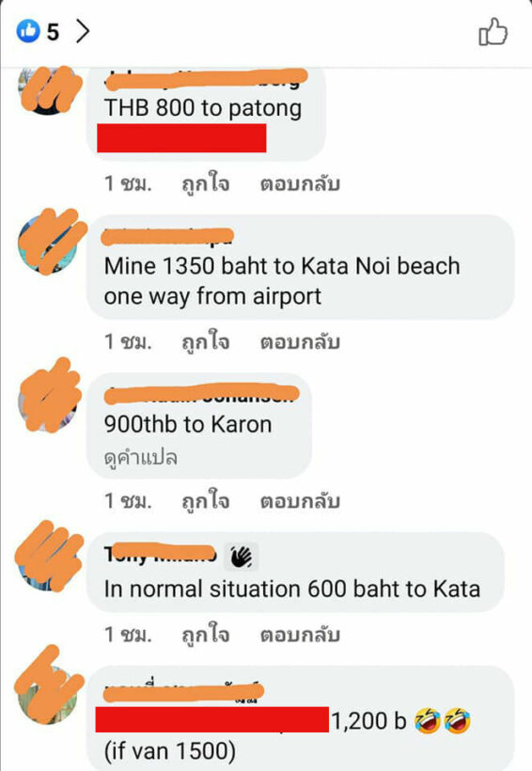Reply to the '600 baht to Kata' comment
Viewport: 532px width, 771px height.
(x=300, y=635)
